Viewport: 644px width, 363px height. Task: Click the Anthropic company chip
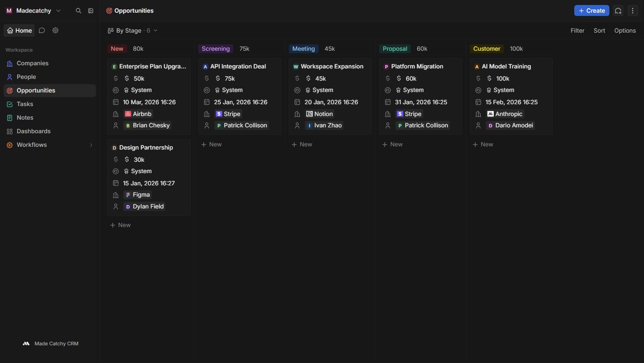point(505,114)
